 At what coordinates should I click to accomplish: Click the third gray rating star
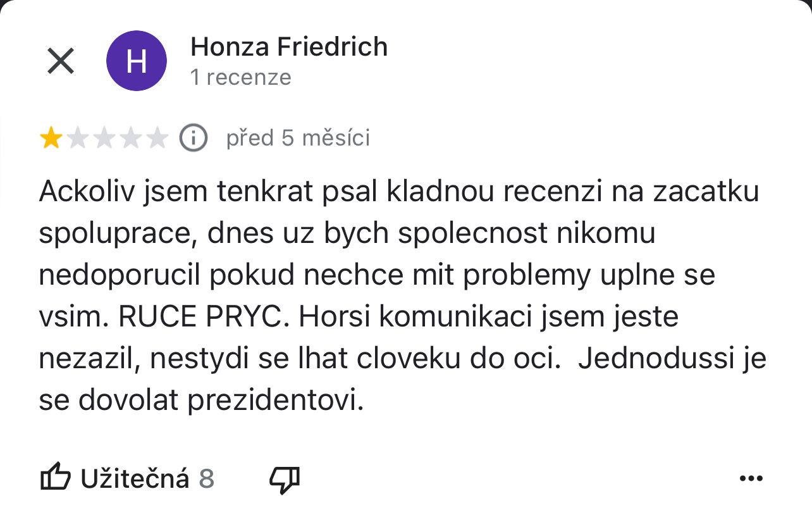(104, 138)
